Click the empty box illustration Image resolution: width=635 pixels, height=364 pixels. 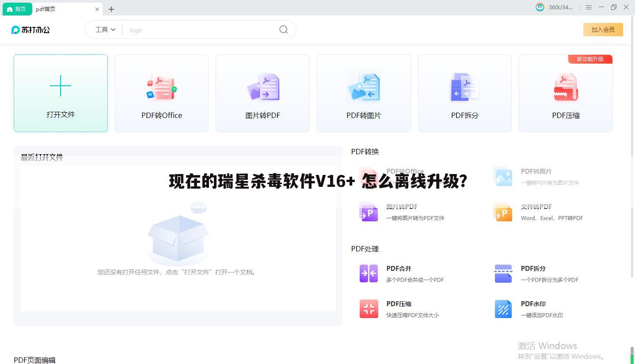[178, 233]
